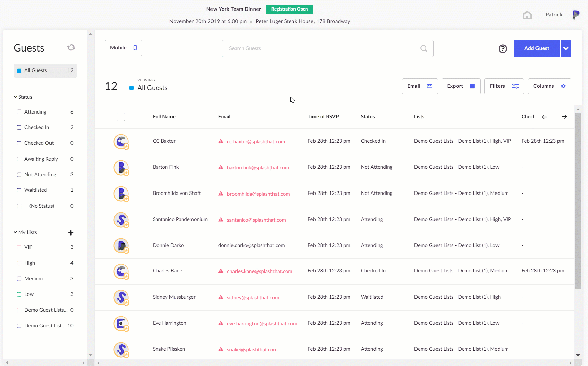This screenshot has width=588, height=366.
Task: Add a new list with plus icon
Action: click(71, 233)
